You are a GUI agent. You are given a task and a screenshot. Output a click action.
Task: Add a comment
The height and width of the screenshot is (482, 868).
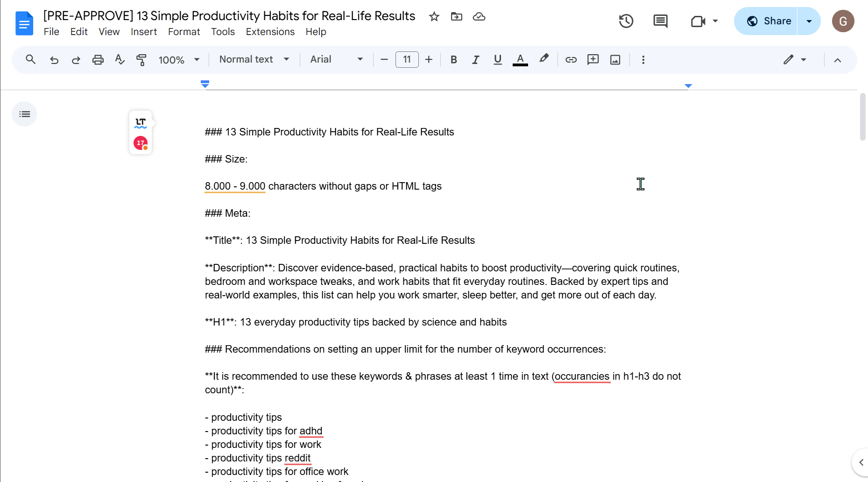(x=593, y=60)
